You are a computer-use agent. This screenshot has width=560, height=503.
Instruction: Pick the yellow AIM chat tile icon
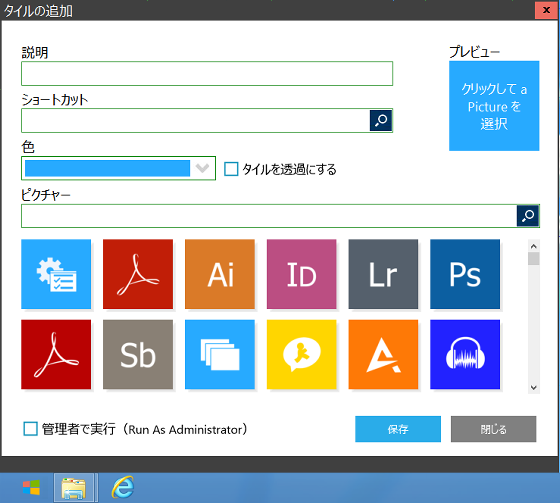tap(301, 354)
